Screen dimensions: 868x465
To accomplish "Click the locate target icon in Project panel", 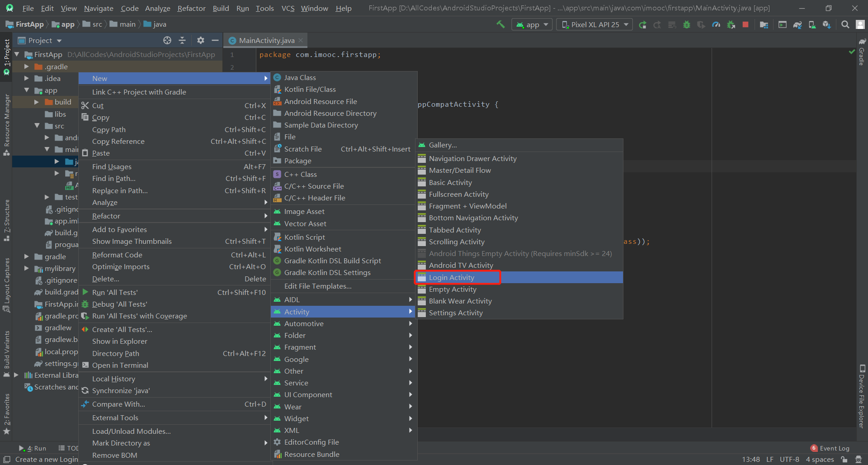I will (x=167, y=40).
